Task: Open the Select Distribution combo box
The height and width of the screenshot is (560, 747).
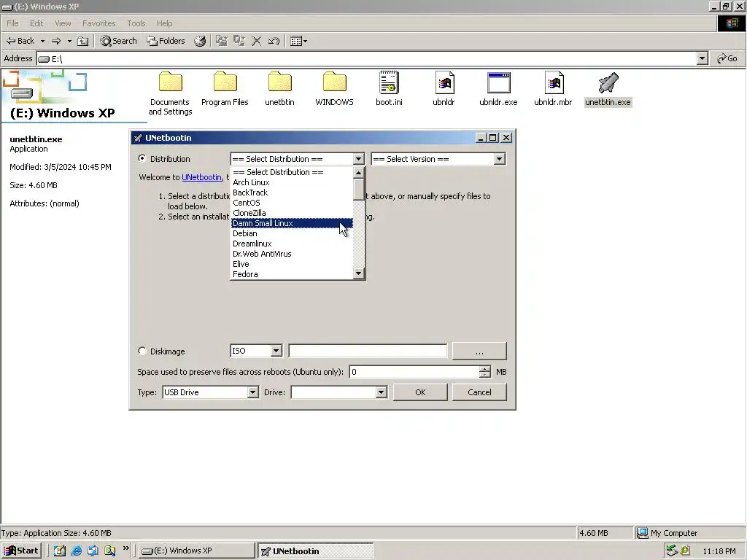Action: (298, 159)
